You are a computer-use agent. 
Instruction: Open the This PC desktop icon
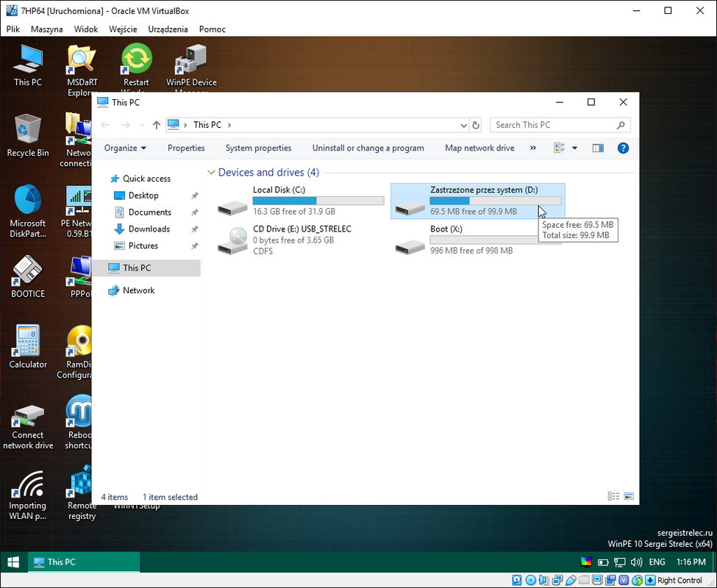tap(27, 65)
